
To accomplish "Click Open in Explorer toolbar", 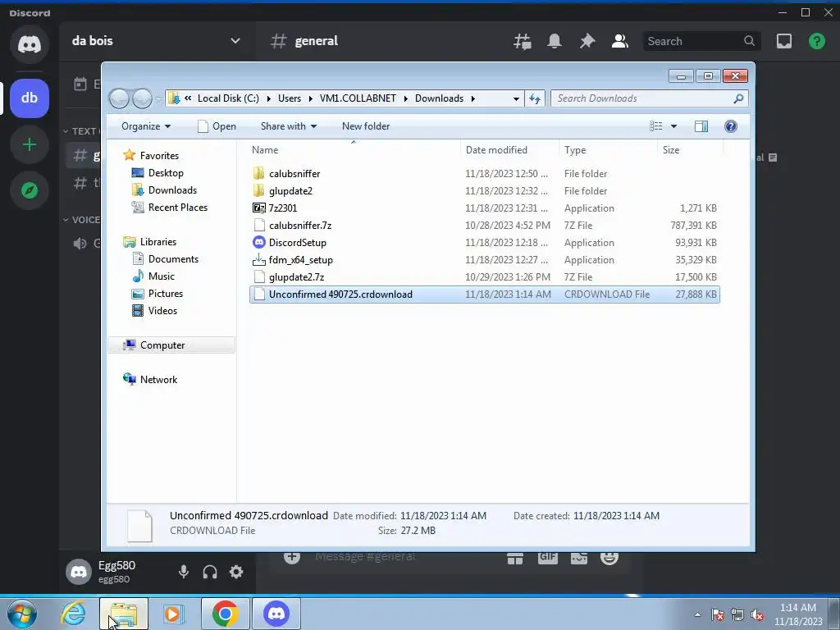I will tap(217, 126).
